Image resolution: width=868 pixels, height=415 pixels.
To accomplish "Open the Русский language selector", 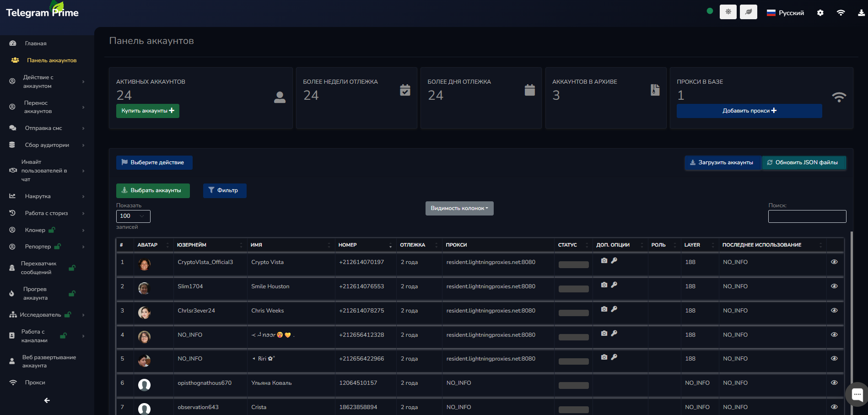I will [786, 13].
